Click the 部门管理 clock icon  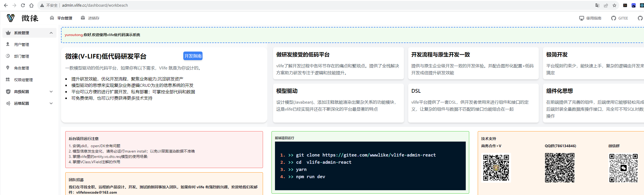(x=8, y=56)
